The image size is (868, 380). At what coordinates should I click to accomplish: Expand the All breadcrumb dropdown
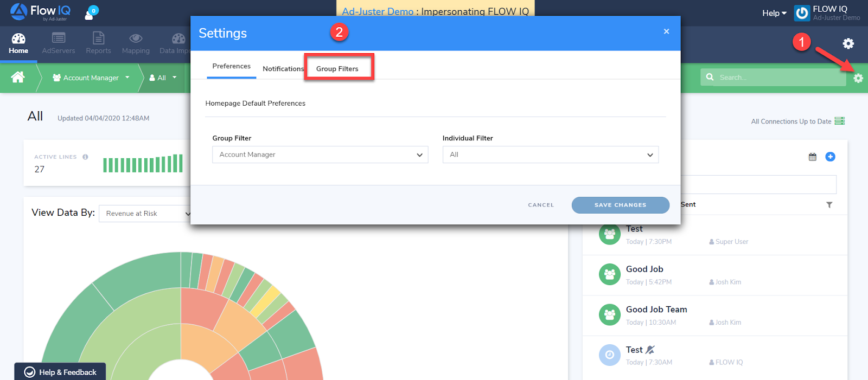pyautogui.click(x=163, y=78)
